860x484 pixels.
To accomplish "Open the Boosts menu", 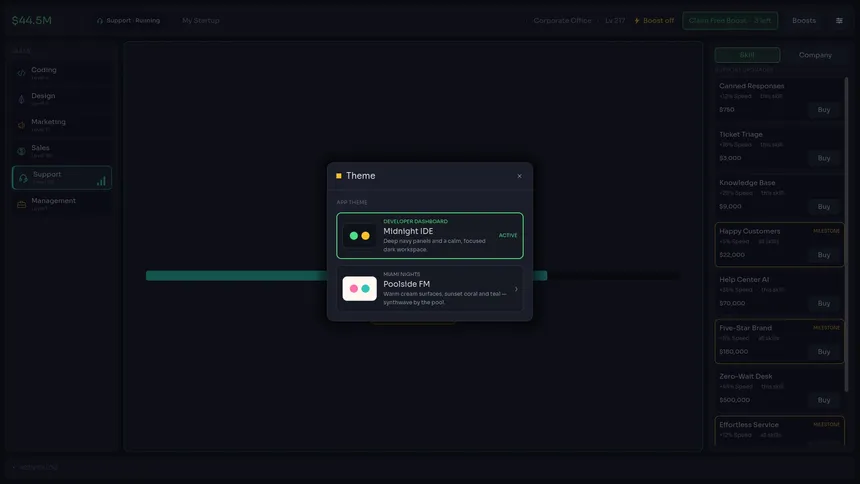I will (x=804, y=21).
